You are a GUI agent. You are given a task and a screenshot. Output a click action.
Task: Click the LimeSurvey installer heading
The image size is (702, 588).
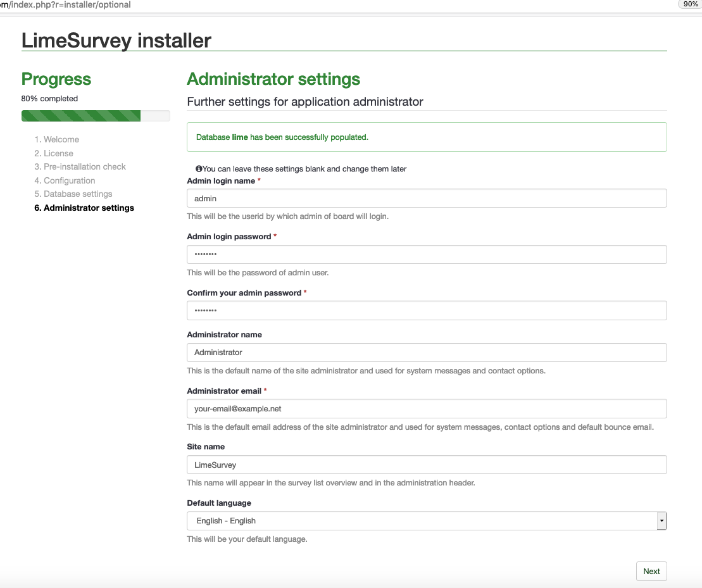point(116,41)
